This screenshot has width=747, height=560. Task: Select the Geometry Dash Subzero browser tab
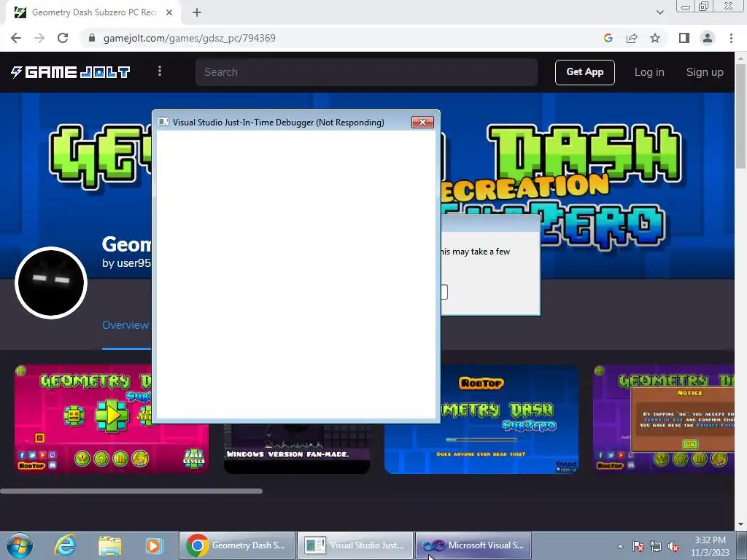93,12
